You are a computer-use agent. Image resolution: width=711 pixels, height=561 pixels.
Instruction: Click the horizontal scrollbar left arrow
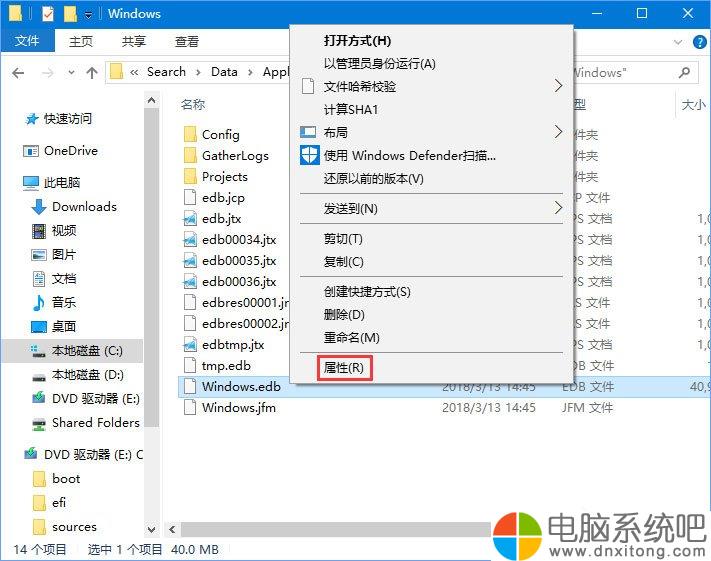(172, 529)
